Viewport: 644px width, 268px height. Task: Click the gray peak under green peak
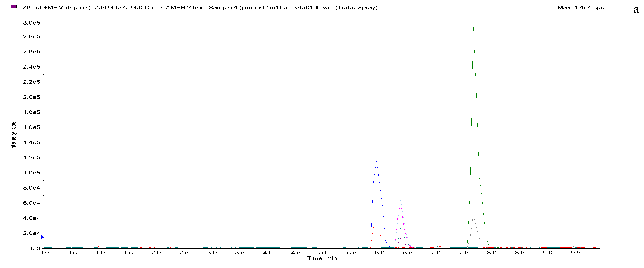point(473,215)
